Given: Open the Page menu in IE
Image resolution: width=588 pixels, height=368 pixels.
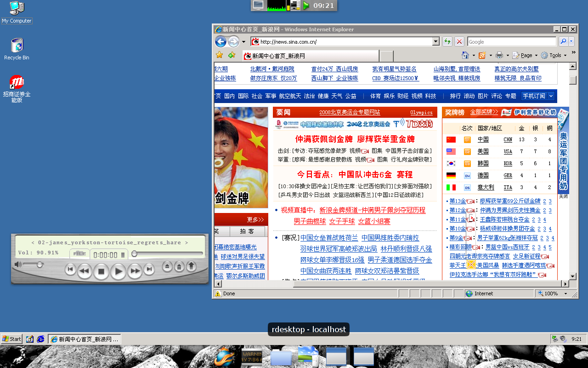Looking at the screenshot, I should click(525, 55).
